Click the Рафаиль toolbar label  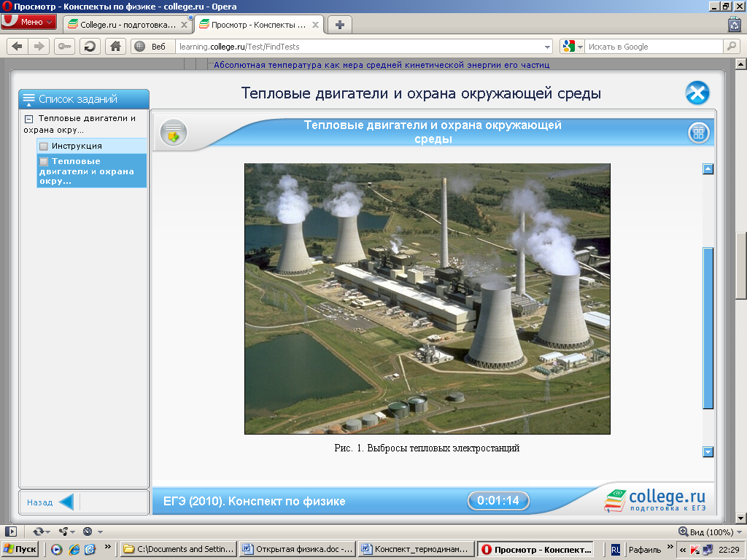point(645,550)
